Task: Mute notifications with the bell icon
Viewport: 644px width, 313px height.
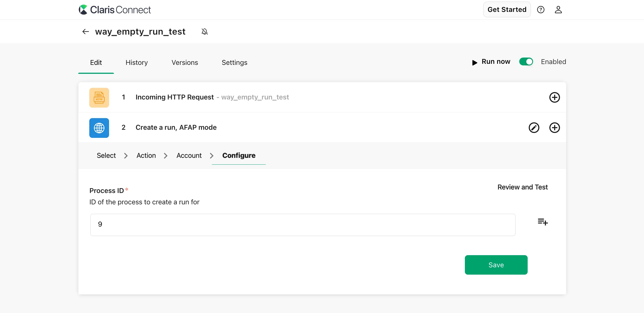Action: [205, 31]
